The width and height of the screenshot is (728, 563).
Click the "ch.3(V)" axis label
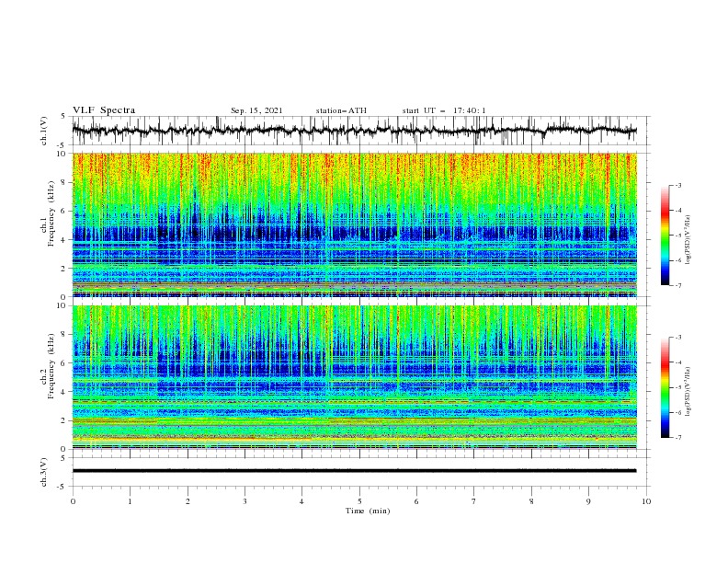click(x=44, y=472)
